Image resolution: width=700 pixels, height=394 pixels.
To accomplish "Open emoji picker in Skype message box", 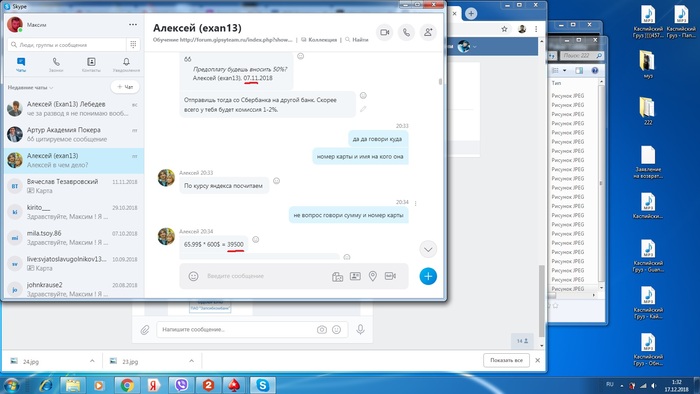I will pos(193,276).
